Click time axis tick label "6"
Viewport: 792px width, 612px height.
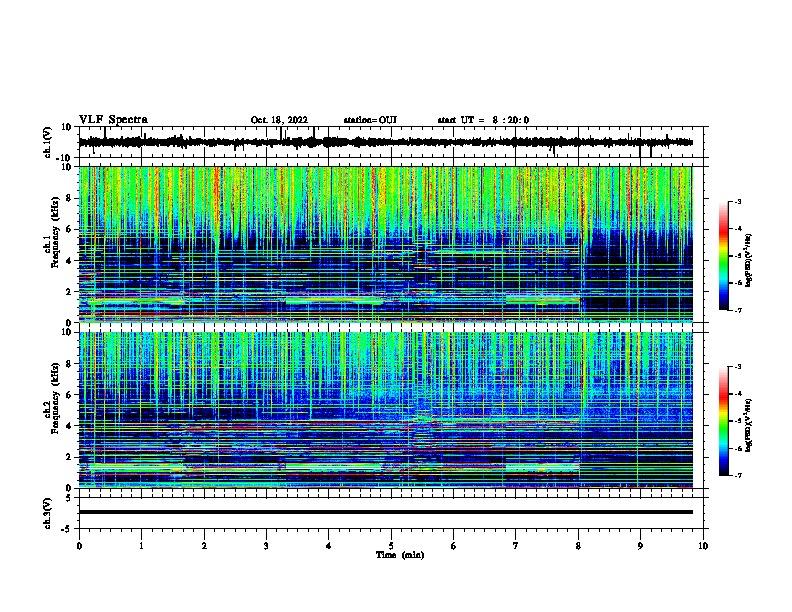pyautogui.click(x=454, y=546)
